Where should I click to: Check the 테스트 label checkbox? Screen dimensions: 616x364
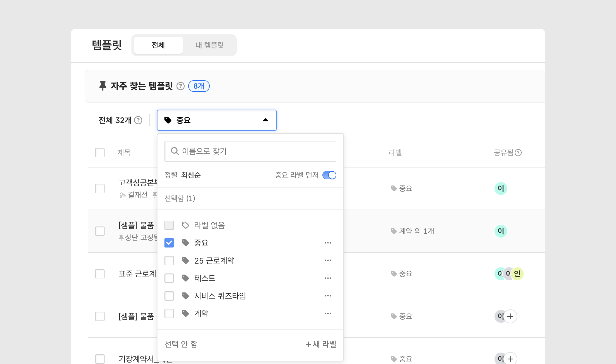point(169,278)
